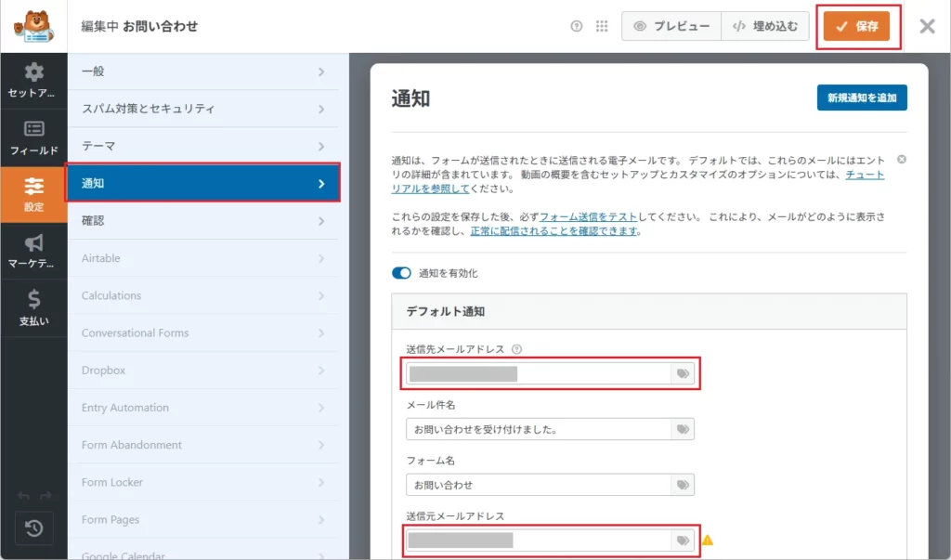Viewport: 951px width, 560px height.
Task: Open smart tags for メール件名 field
Action: pyautogui.click(x=684, y=429)
